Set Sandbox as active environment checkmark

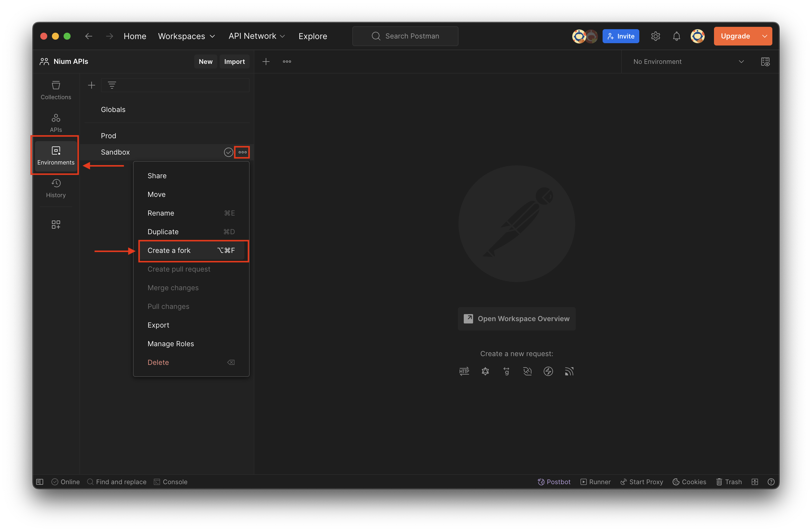pyautogui.click(x=228, y=152)
